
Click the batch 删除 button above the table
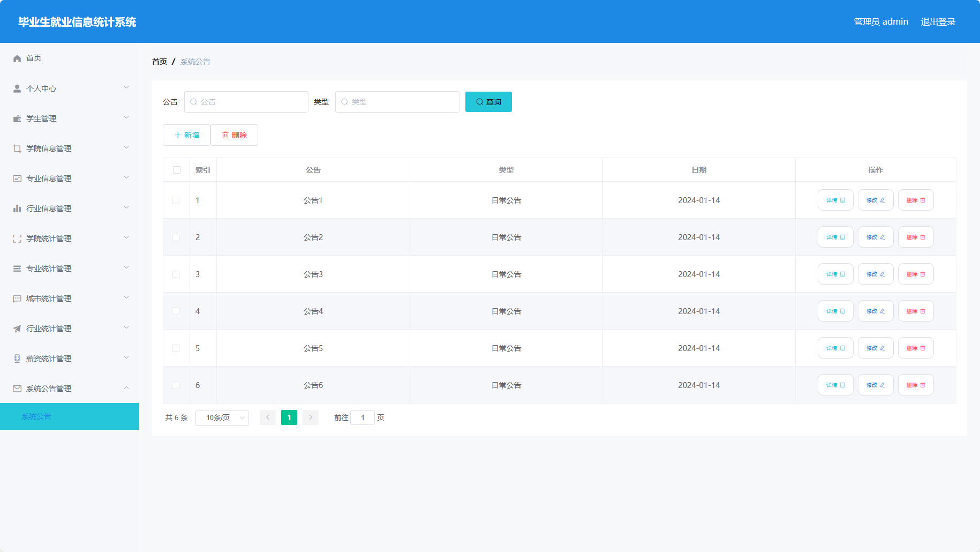coord(234,135)
